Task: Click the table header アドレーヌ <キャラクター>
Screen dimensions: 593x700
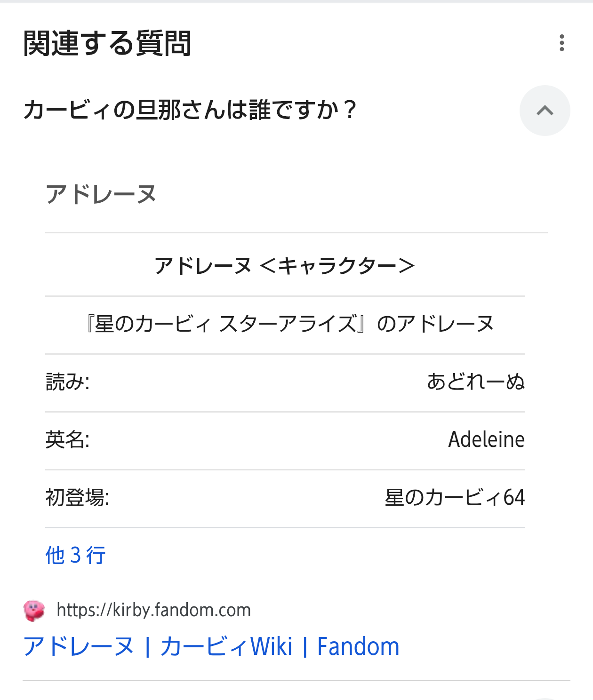Action: [x=285, y=266]
